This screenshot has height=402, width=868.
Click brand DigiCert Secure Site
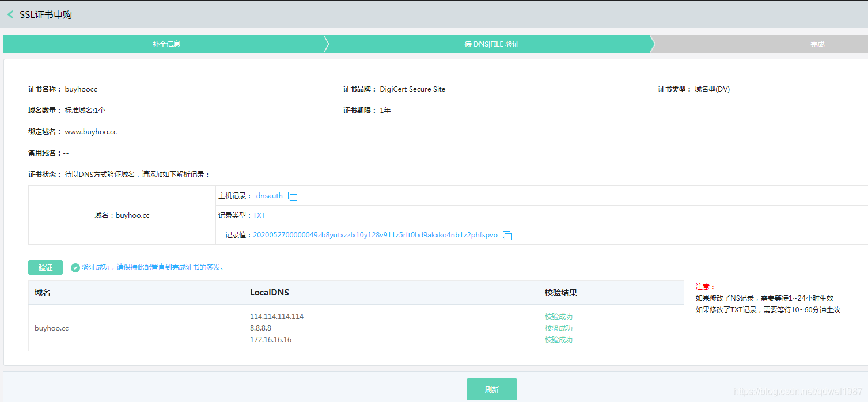pyautogui.click(x=412, y=89)
